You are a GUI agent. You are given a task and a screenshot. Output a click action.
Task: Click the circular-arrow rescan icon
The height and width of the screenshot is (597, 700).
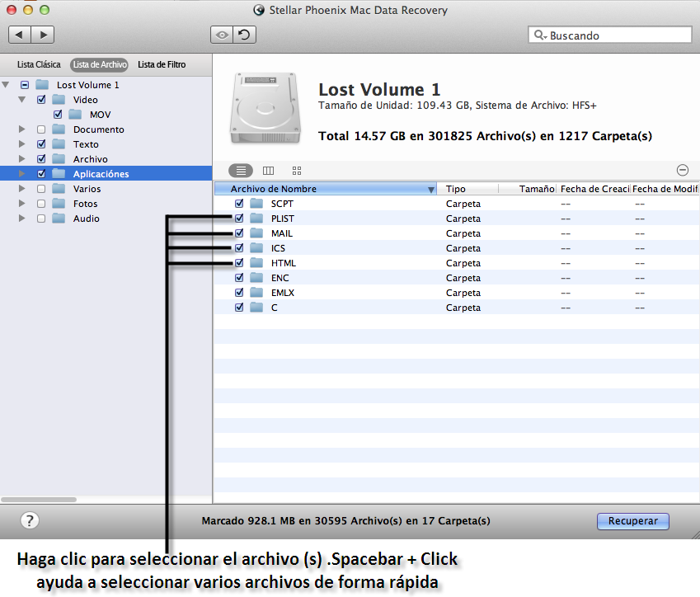pyautogui.click(x=245, y=35)
